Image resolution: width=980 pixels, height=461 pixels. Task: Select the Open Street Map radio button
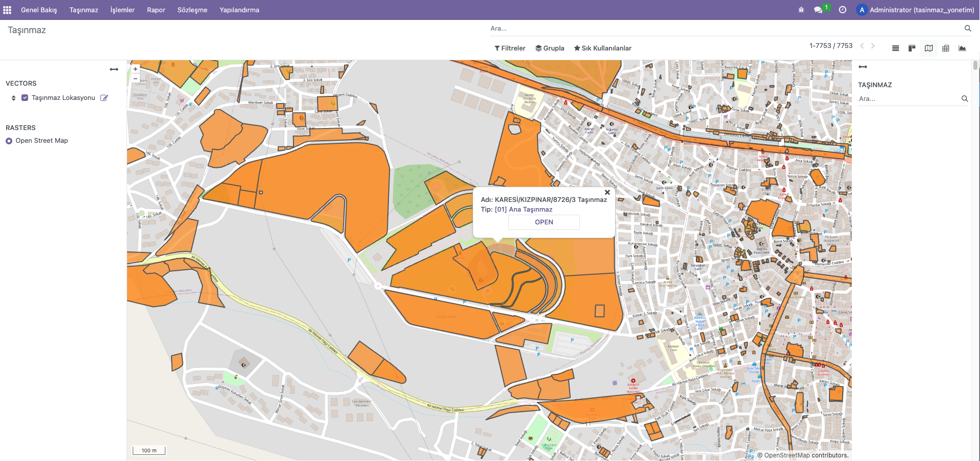9,141
